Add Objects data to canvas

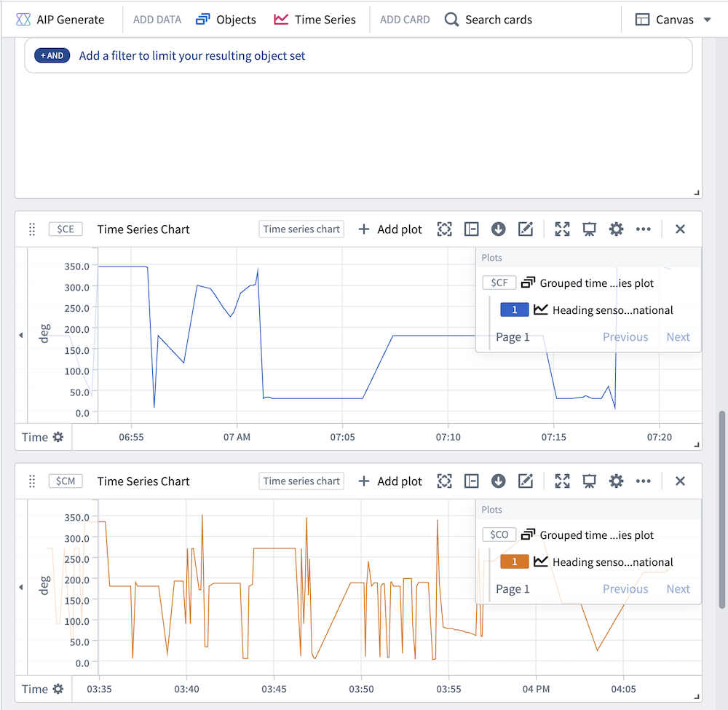(x=226, y=20)
